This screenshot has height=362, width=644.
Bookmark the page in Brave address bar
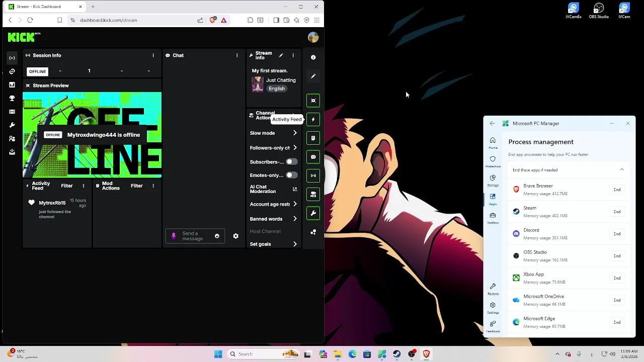point(59,20)
